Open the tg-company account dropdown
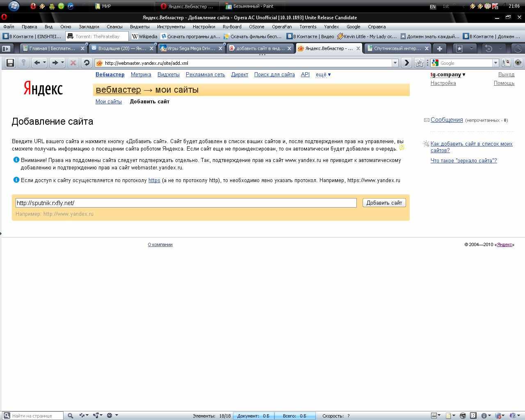 pyautogui.click(x=448, y=75)
